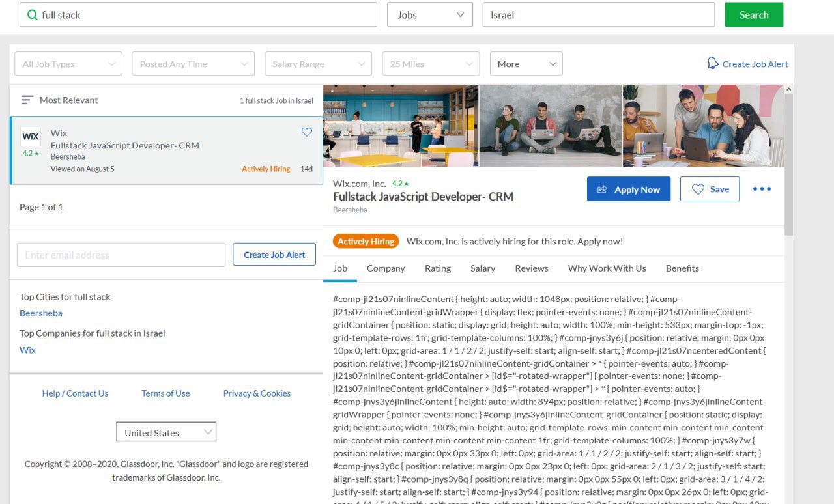Viewport: 834px width, 504px height.
Task: Open the team-around-laptop photo thumbnail
Action: 703,126
